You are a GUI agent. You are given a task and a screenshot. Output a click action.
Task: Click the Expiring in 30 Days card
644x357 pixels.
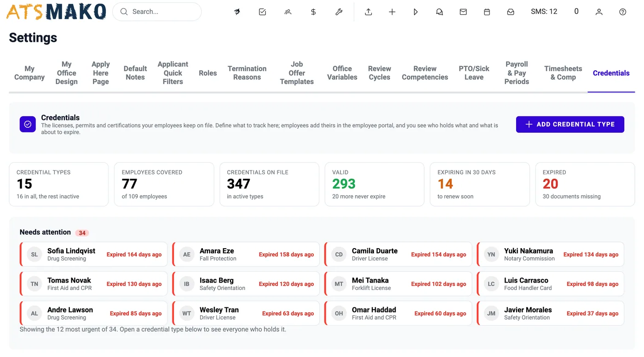coord(480,184)
